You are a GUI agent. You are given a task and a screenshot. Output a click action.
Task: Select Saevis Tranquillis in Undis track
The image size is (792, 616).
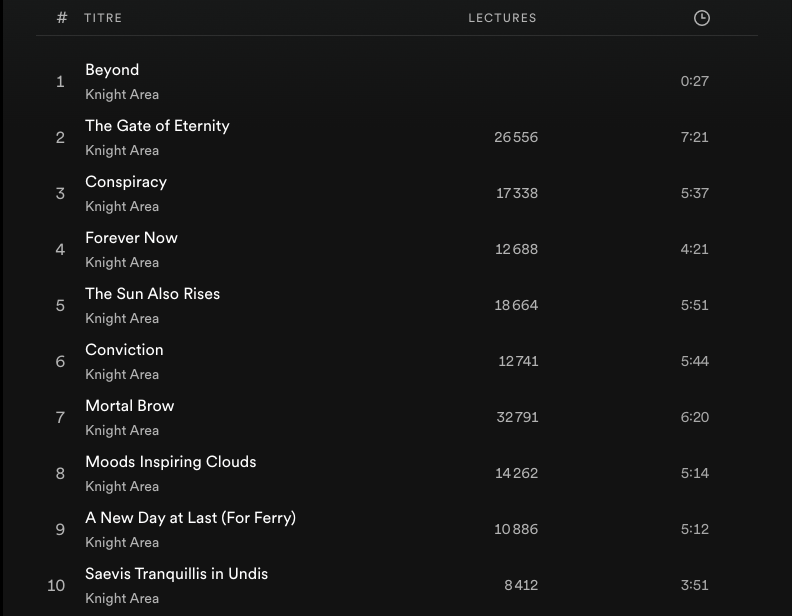(x=176, y=574)
